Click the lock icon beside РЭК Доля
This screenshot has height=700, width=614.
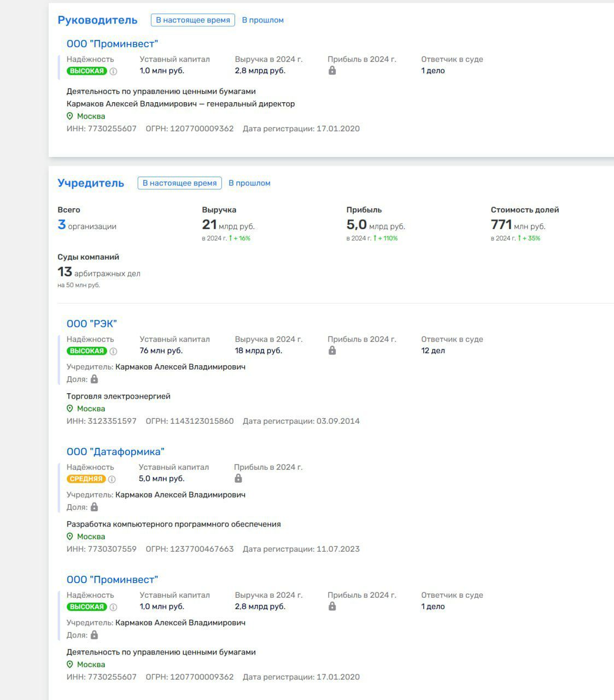pyautogui.click(x=94, y=379)
